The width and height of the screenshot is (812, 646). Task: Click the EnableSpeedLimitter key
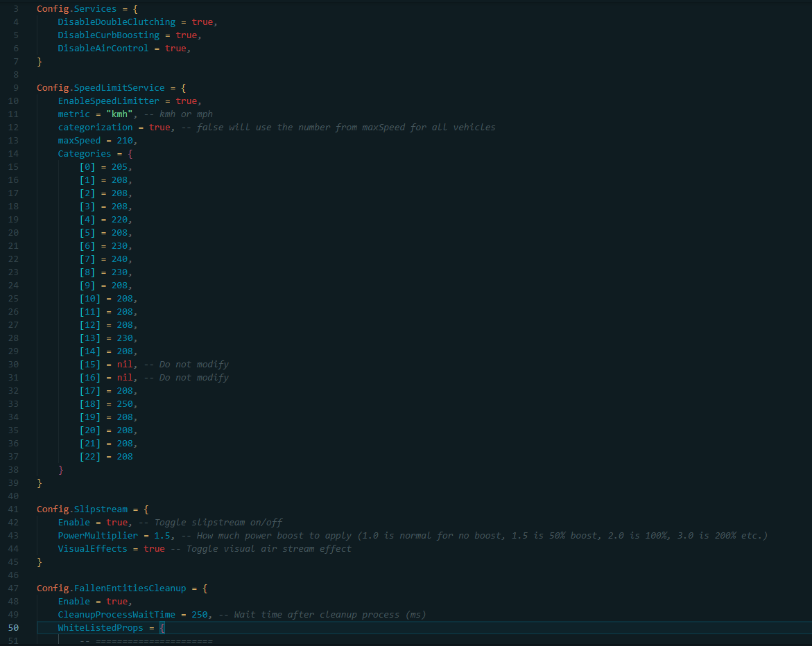pos(108,101)
